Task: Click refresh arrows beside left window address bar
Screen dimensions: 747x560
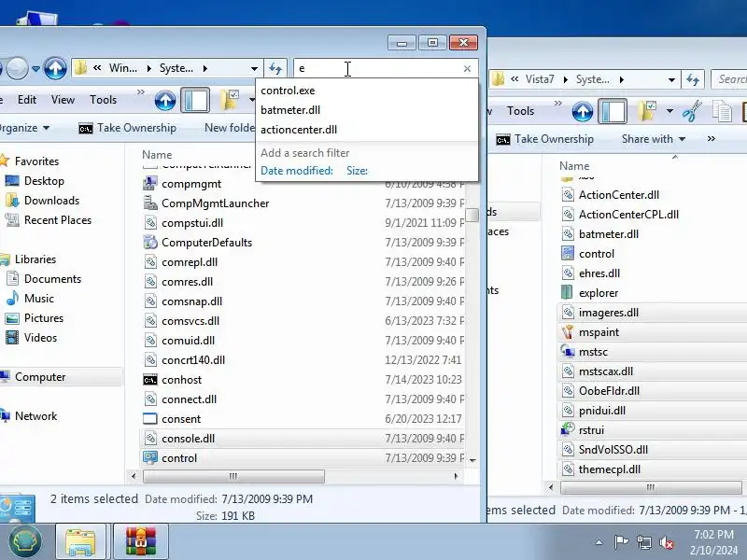Action: point(275,68)
